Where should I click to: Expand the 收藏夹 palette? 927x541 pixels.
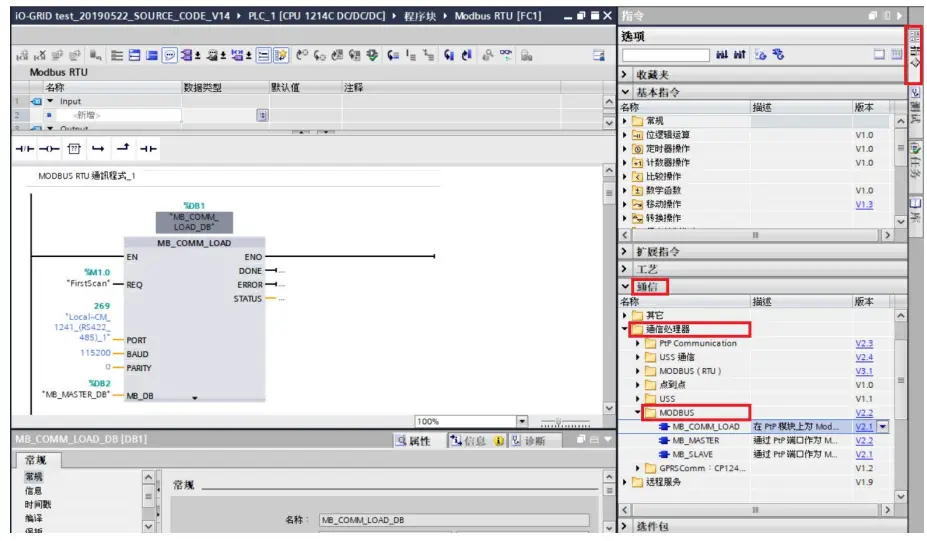pos(625,74)
